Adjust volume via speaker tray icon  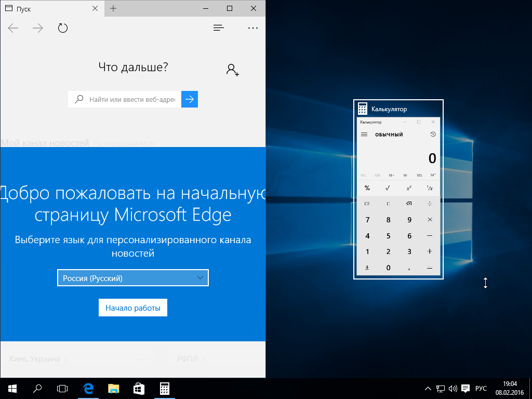pos(453,388)
